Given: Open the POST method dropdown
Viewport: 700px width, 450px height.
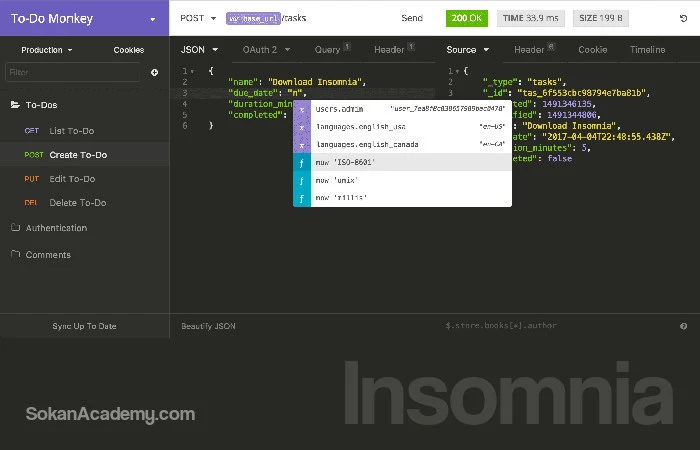Looking at the screenshot, I should click(x=198, y=18).
